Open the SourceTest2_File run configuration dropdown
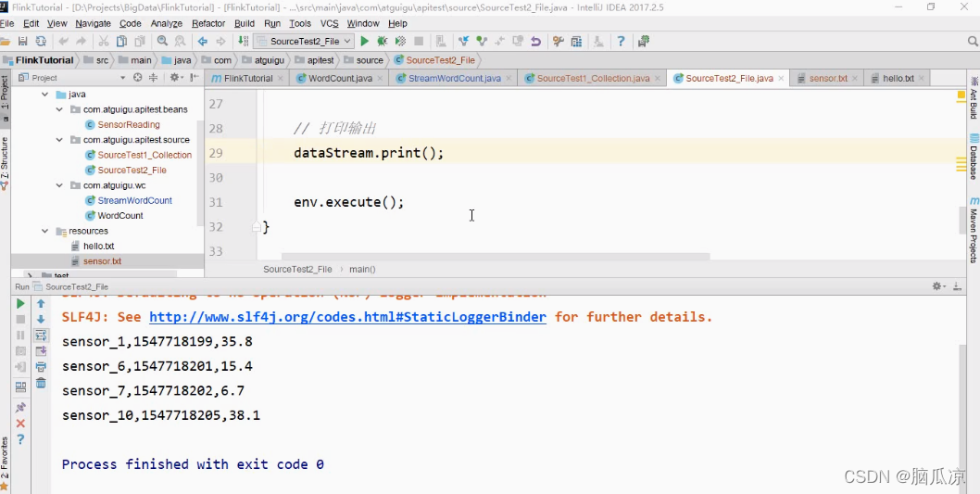The width and height of the screenshot is (980, 494). [x=305, y=42]
